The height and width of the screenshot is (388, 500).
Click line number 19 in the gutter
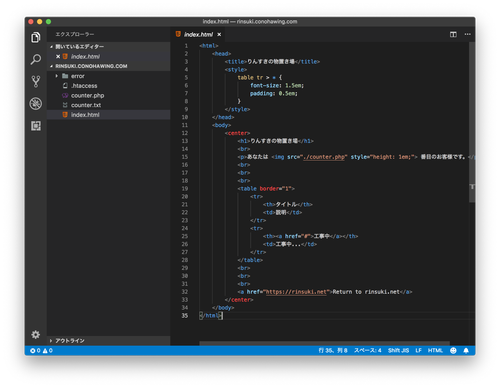[x=185, y=189]
